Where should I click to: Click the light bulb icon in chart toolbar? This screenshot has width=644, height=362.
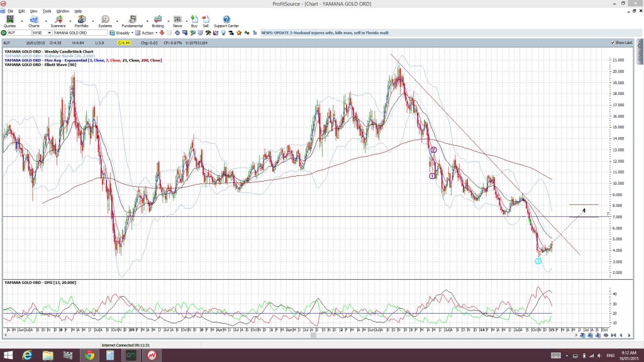(x=223, y=33)
